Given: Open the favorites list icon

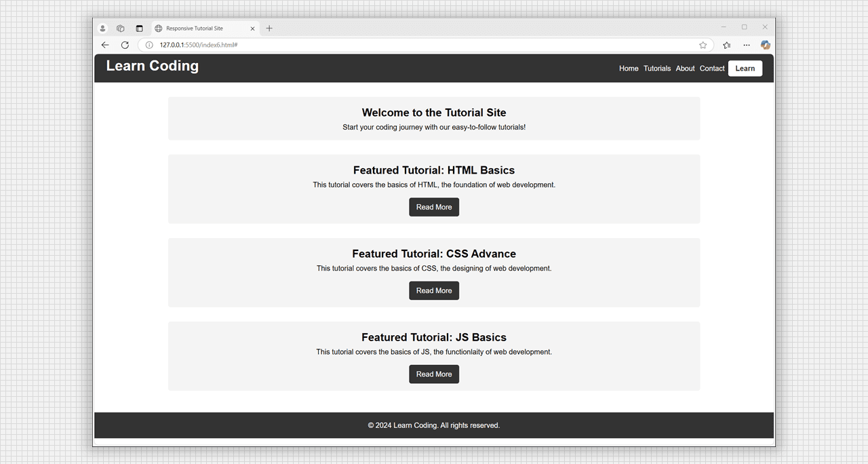Looking at the screenshot, I should [727, 45].
